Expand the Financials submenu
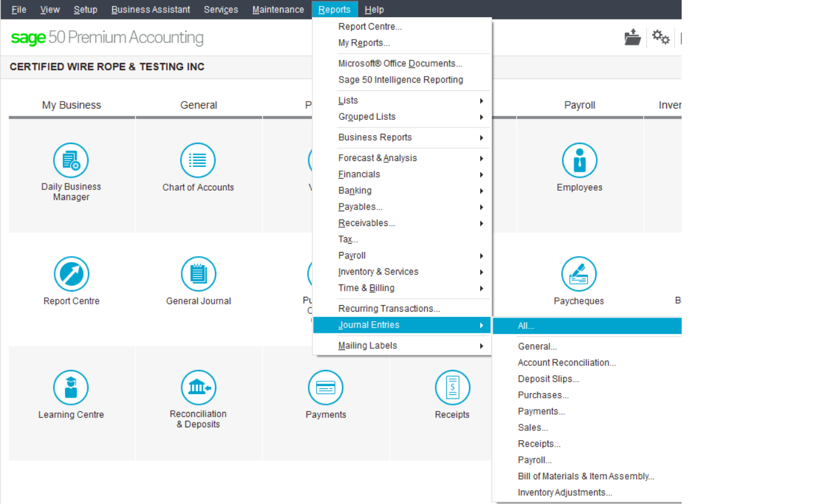The height and width of the screenshot is (504, 824). tap(402, 174)
